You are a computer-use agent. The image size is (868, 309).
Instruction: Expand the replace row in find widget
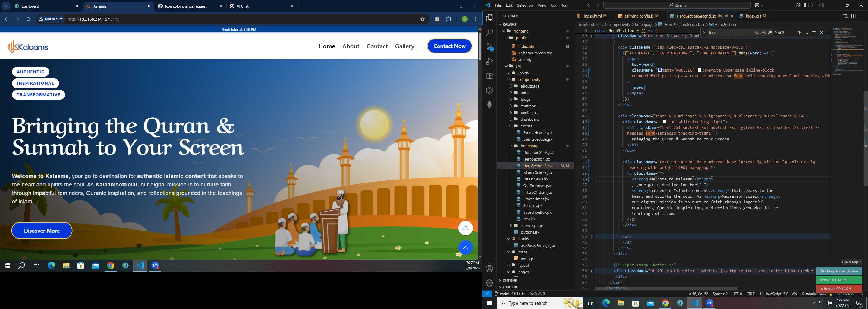(704, 33)
